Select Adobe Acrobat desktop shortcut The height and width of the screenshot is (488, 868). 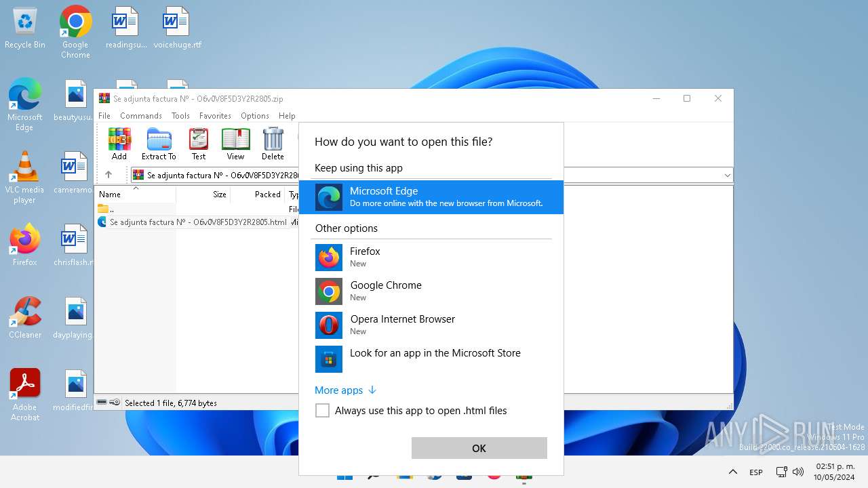click(25, 395)
